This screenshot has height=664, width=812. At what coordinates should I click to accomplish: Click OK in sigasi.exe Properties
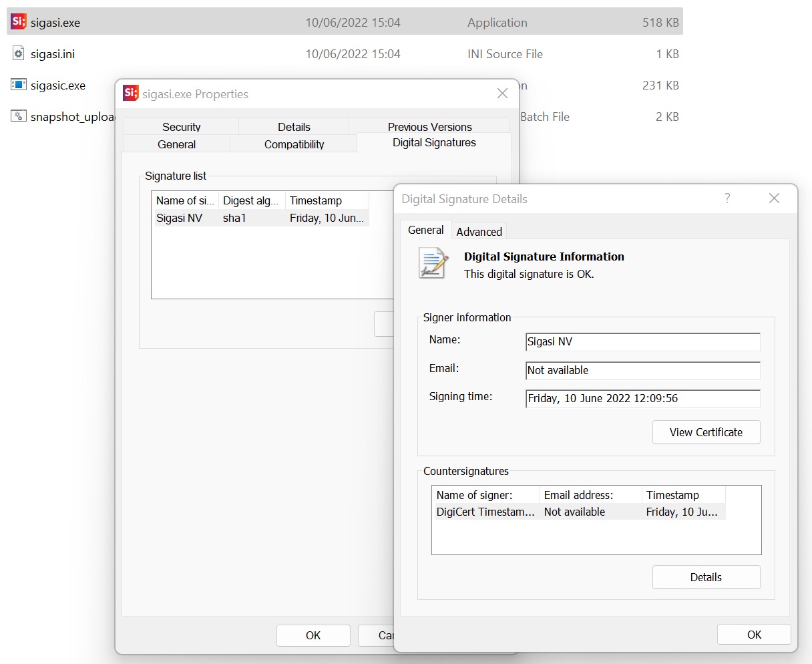click(313, 635)
